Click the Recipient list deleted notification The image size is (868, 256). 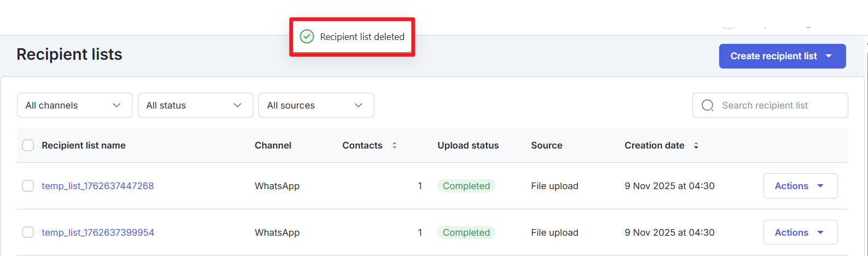click(x=362, y=37)
